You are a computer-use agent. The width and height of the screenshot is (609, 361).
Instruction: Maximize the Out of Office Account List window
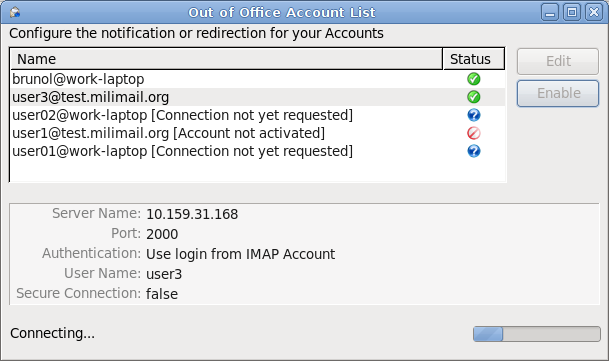point(572,12)
